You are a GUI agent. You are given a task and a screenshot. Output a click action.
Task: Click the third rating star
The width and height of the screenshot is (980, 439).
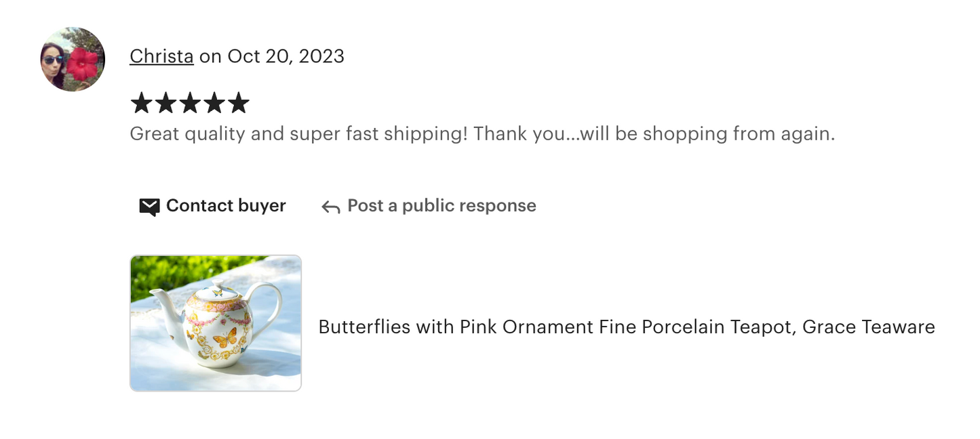(x=190, y=104)
